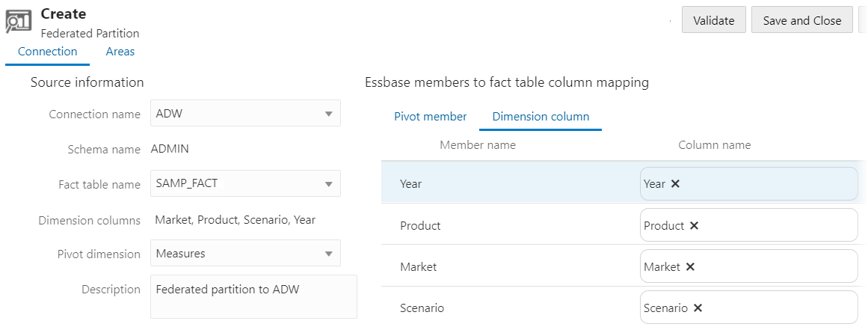Click the Column name column header
Viewport: 868px width, 327px height.
[715, 145]
